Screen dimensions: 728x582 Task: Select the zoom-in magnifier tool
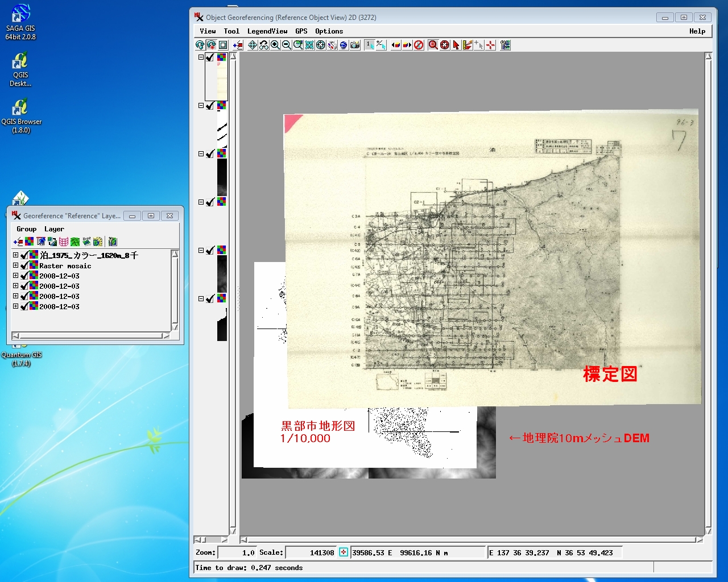click(x=275, y=45)
